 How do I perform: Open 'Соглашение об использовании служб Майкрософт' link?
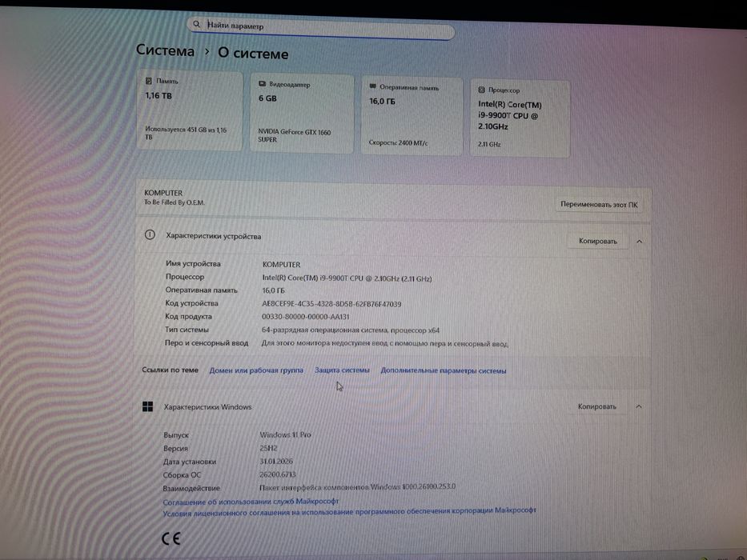[251, 502]
